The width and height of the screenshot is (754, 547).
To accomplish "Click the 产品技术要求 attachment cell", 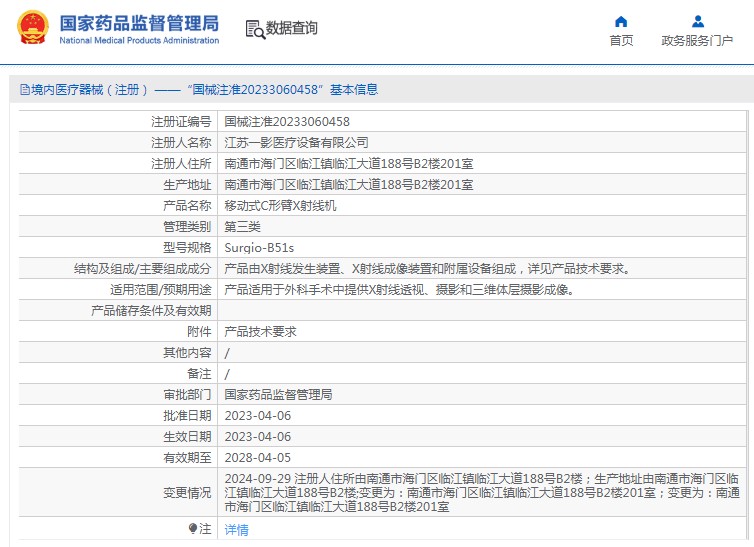I will point(260,331).
